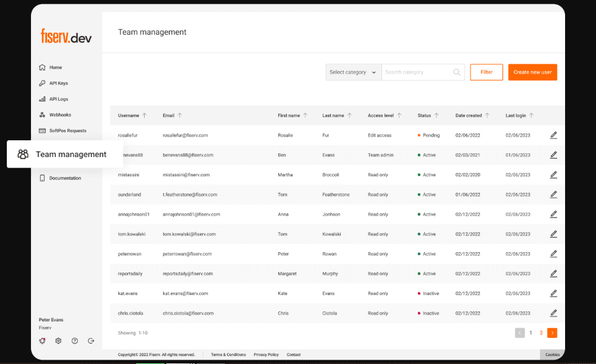Click email rosaliefur@fiserv.com
The width and height of the screenshot is (596, 364).
tap(185, 135)
